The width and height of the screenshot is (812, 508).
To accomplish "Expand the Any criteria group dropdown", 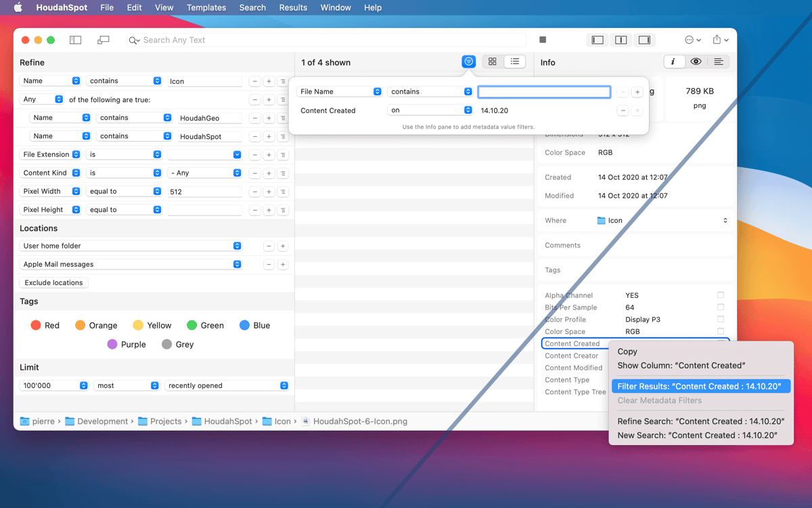I will click(x=42, y=100).
